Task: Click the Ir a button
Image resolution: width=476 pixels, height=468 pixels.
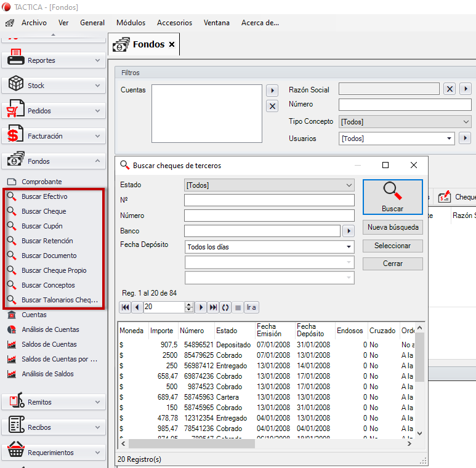Action: click(x=251, y=307)
